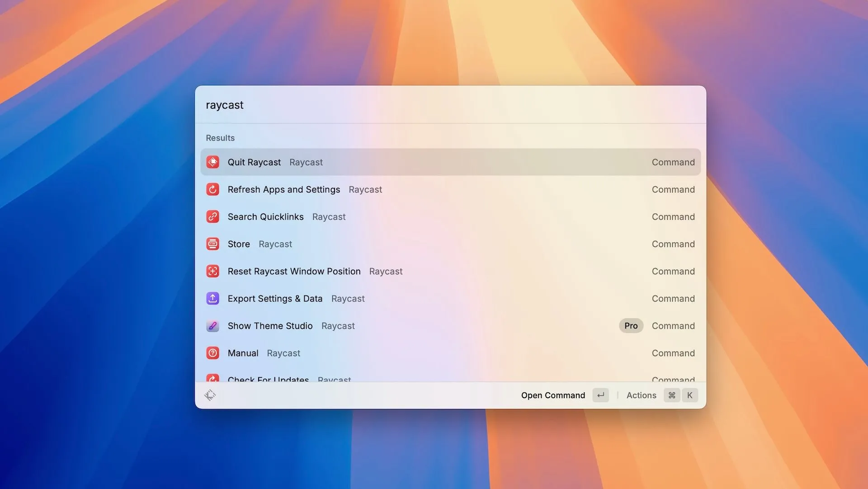
Task: Open the Actions menu
Action: 641,395
